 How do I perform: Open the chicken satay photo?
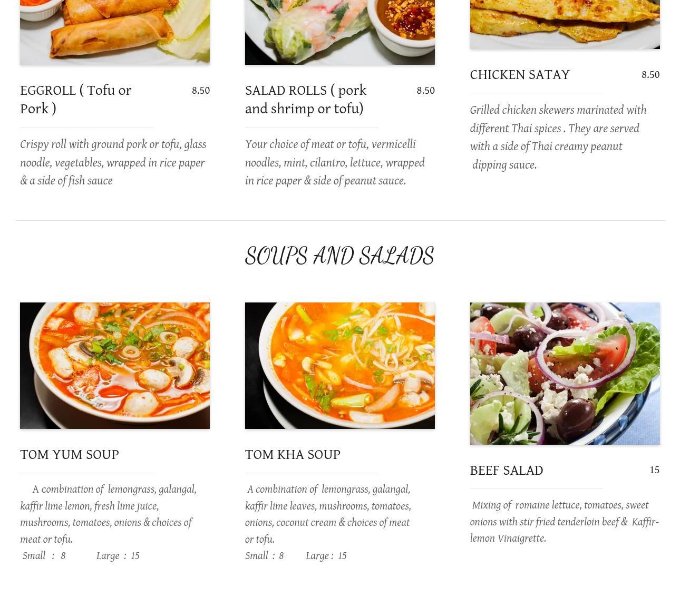coord(565,24)
